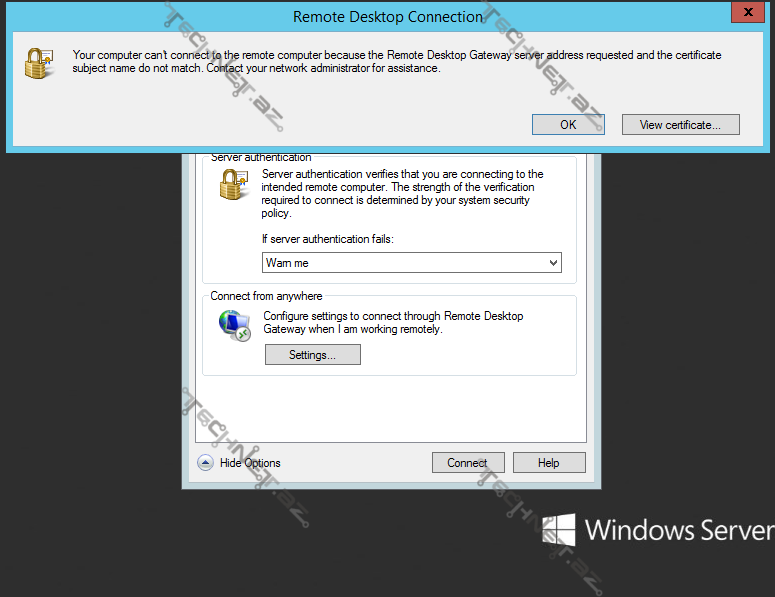This screenshot has height=597, width=775.
Task: Click the Connect from anywhere globe icon
Action: 235,326
